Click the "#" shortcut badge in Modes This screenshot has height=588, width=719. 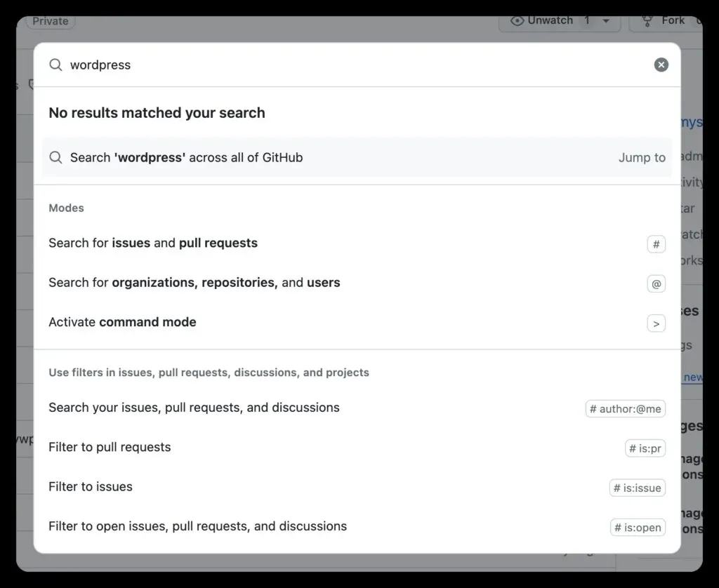[x=656, y=244]
